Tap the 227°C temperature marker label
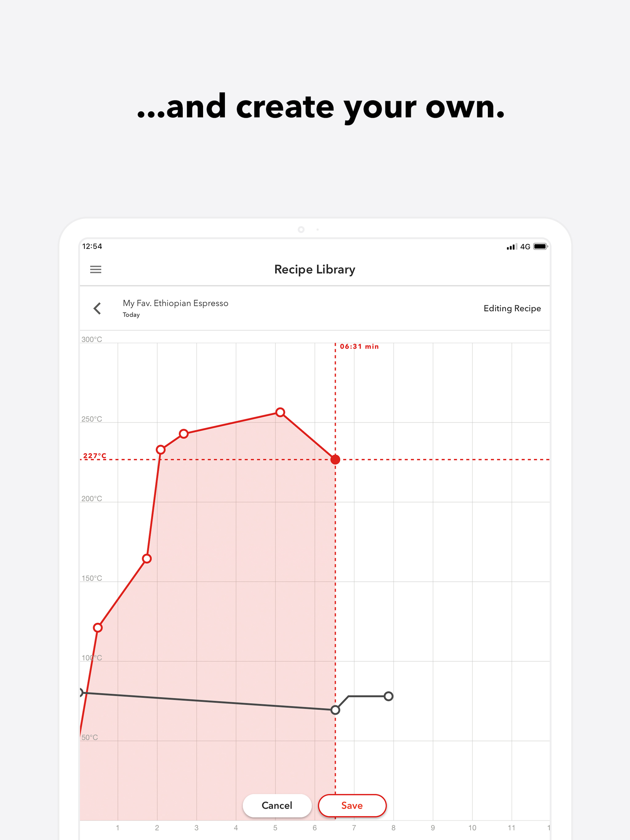This screenshot has height=840, width=630. [95, 456]
